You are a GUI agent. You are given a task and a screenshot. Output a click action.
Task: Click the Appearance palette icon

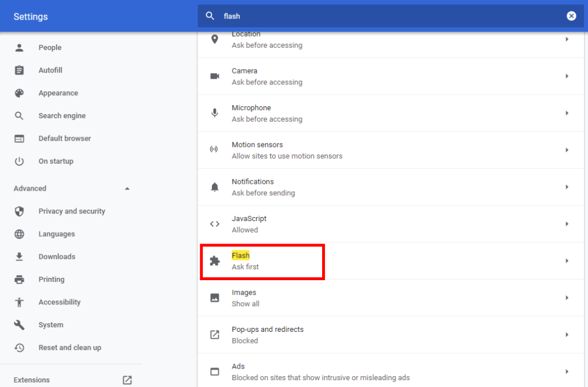pyautogui.click(x=19, y=93)
